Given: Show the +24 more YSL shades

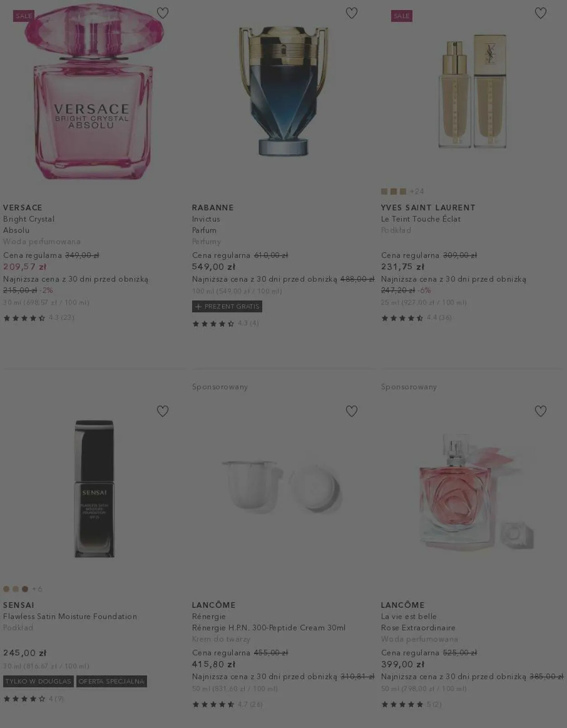Looking at the screenshot, I should (417, 191).
